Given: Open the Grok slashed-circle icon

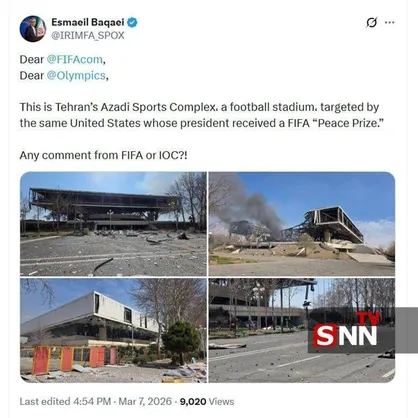Looking at the screenshot, I should pos(371,23).
